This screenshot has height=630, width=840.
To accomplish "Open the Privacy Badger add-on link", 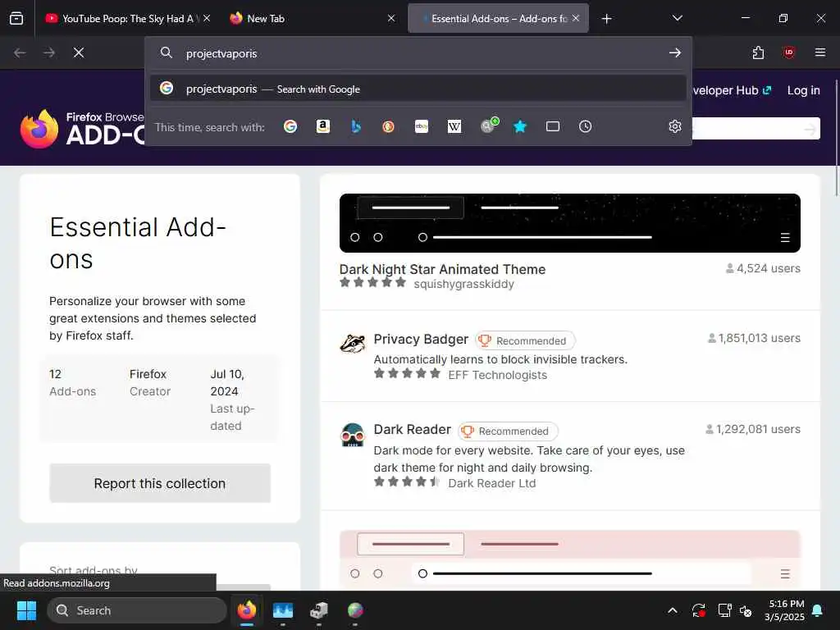I will click(421, 339).
